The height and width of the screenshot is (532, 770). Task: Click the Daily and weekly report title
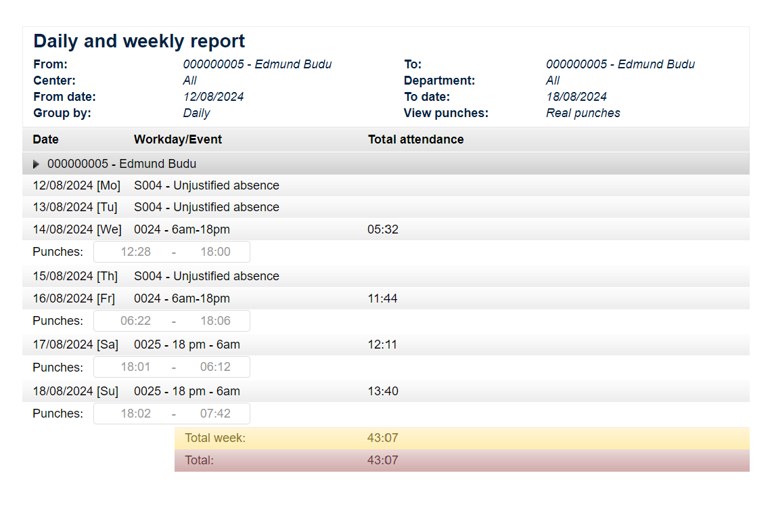click(x=139, y=41)
